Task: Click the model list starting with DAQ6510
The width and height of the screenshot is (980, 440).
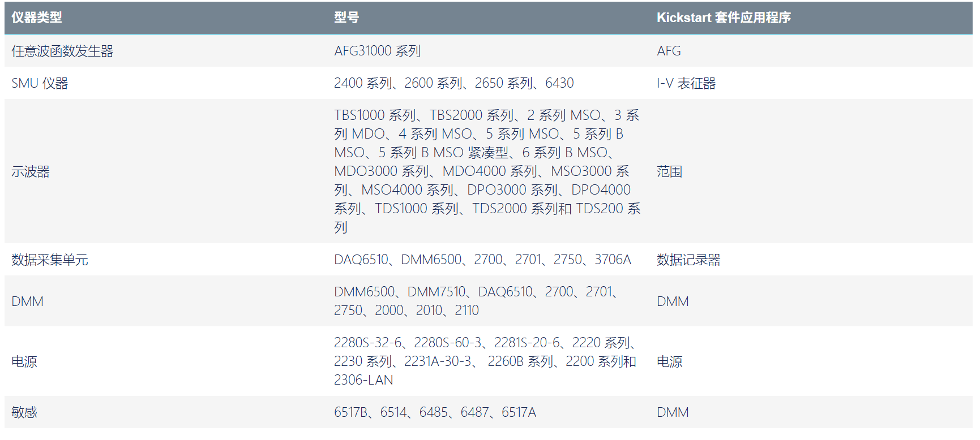Action: click(482, 260)
